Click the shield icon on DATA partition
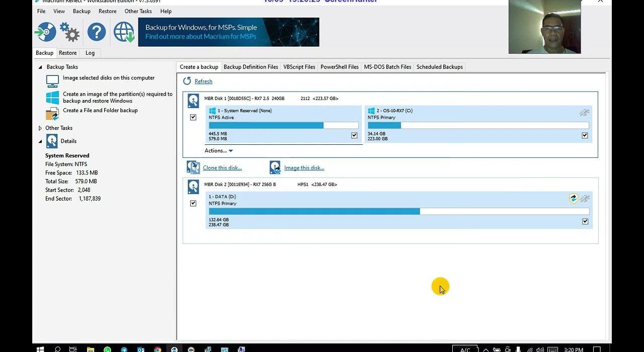644x352 pixels. click(574, 198)
